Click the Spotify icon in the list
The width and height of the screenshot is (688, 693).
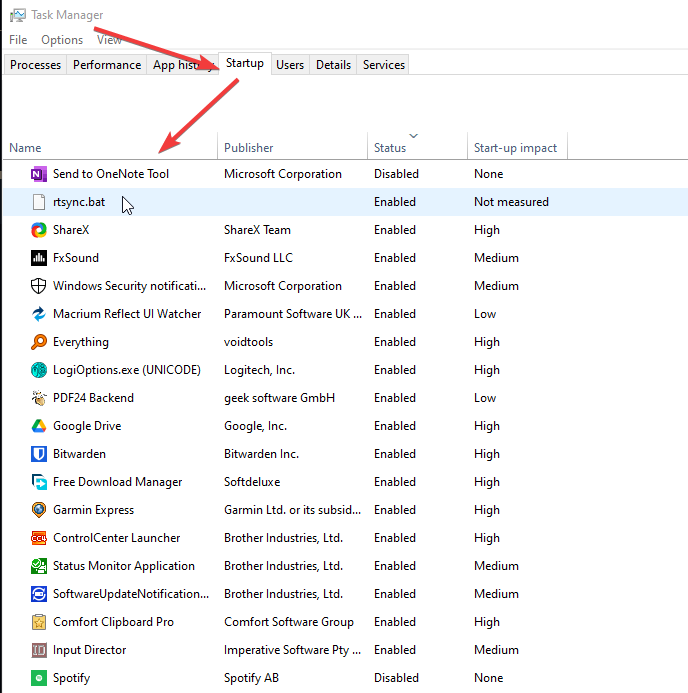pos(39,678)
